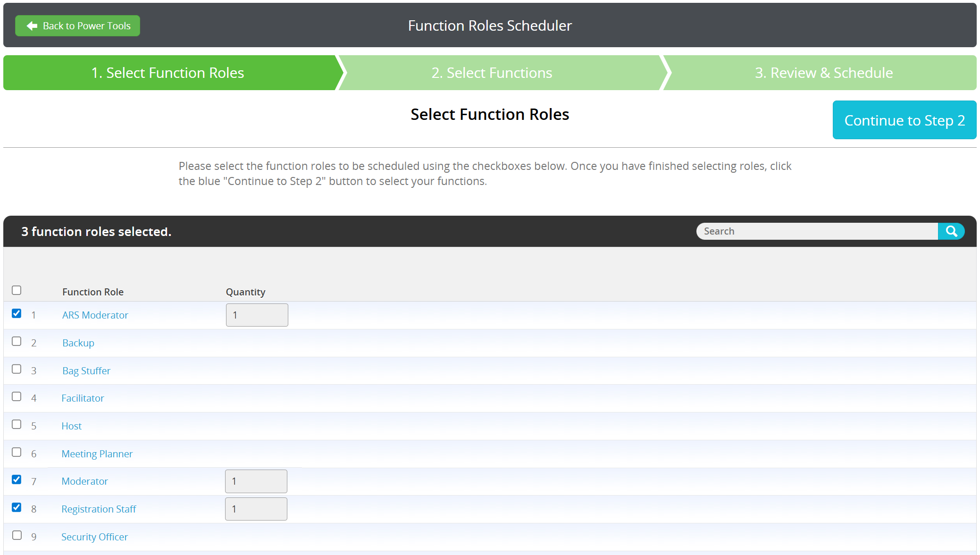Uncheck the ARS Moderator checkbox
This screenshot has width=980, height=555.
click(17, 313)
